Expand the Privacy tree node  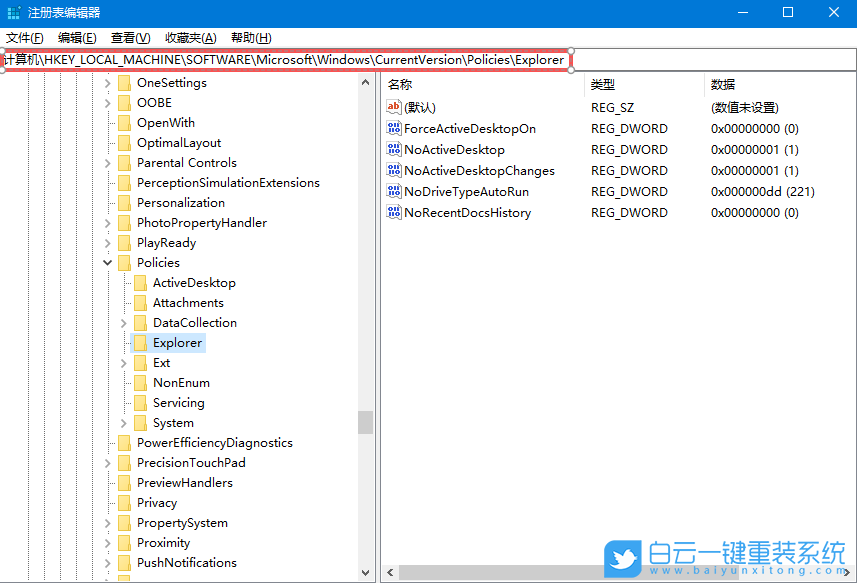(x=107, y=502)
